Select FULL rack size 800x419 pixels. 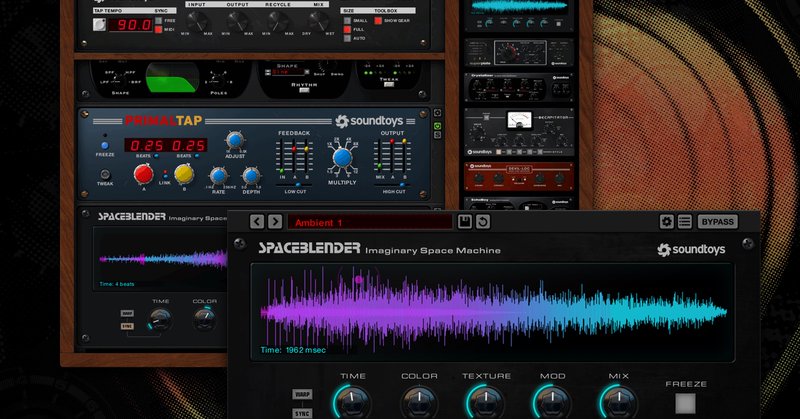click(347, 30)
